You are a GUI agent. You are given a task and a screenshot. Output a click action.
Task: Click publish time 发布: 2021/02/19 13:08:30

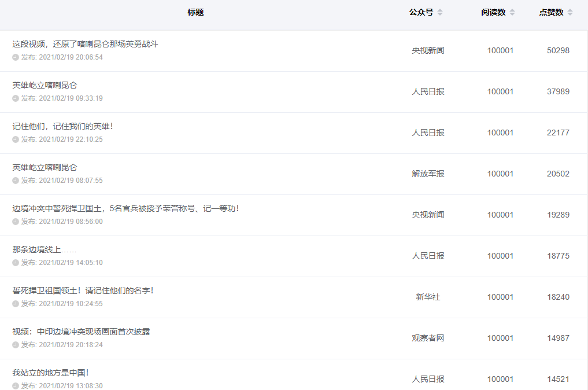62,386
